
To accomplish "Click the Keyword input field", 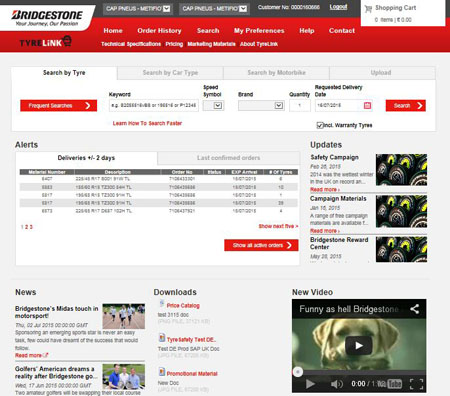I will coord(154,106).
